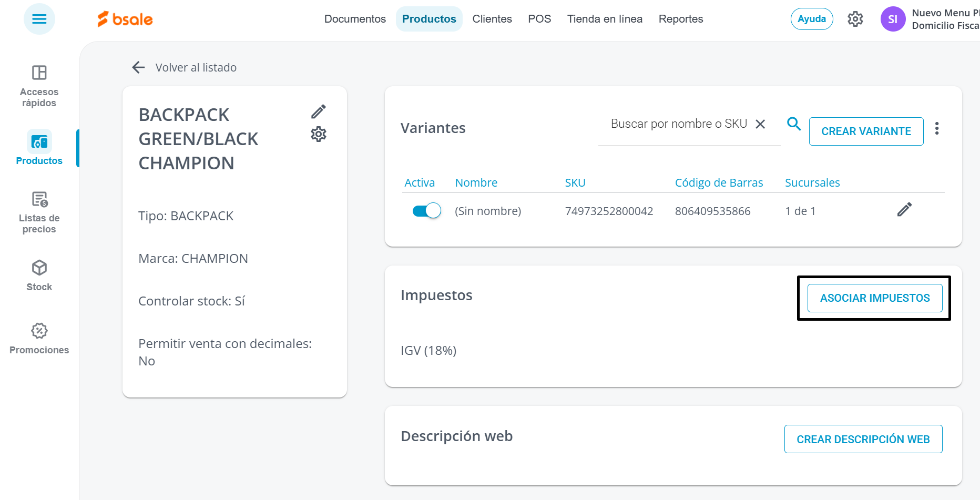Viewport: 980px width, 500px height.
Task: Select the Productos top menu
Action: (x=429, y=19)
